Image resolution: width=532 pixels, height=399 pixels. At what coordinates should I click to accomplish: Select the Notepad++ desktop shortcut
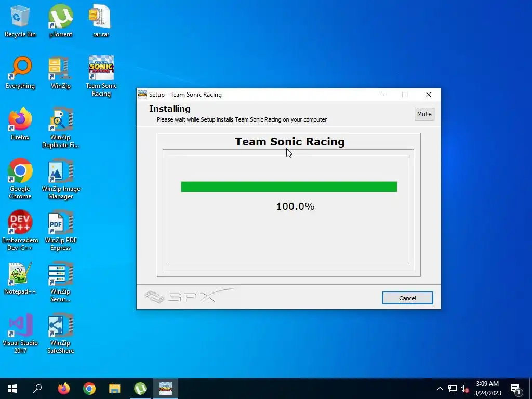point(20,278)
